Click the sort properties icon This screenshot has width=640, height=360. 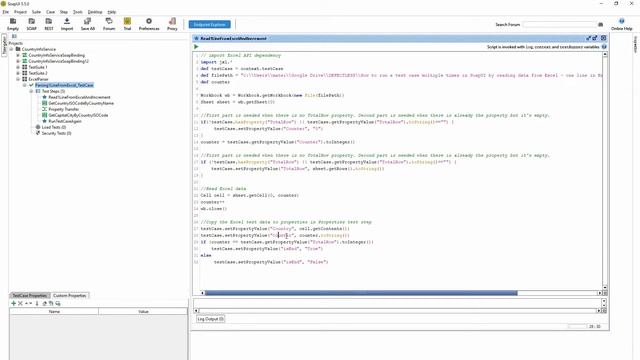coord(37,303)
